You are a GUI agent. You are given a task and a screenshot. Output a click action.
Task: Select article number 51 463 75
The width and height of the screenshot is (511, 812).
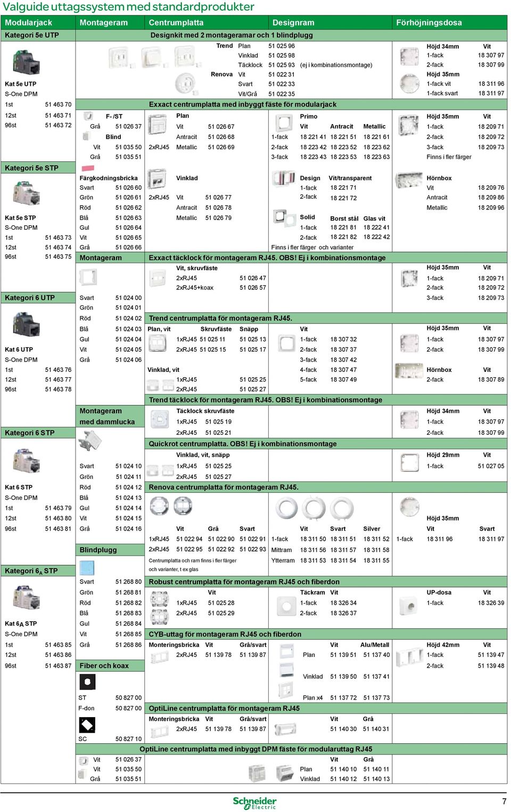58,256
